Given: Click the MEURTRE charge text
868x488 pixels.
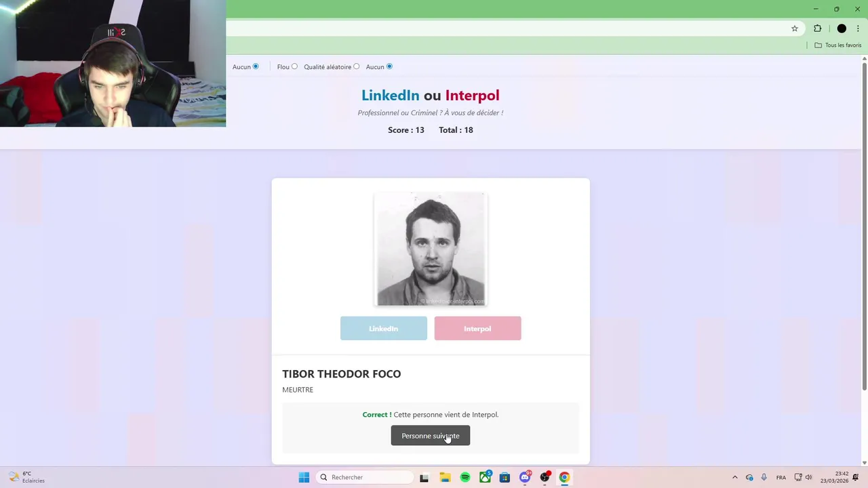Looking at the screenshot, I should tap(298, 390).
